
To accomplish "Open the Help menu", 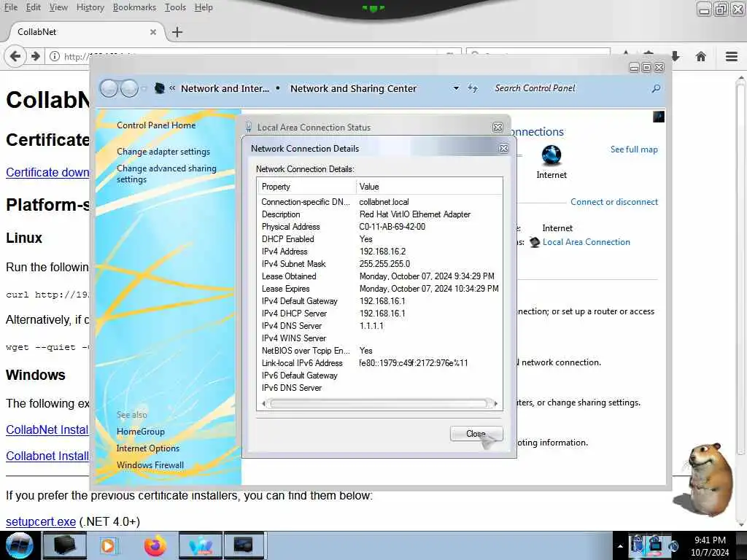I will click(x=204, y=7).
